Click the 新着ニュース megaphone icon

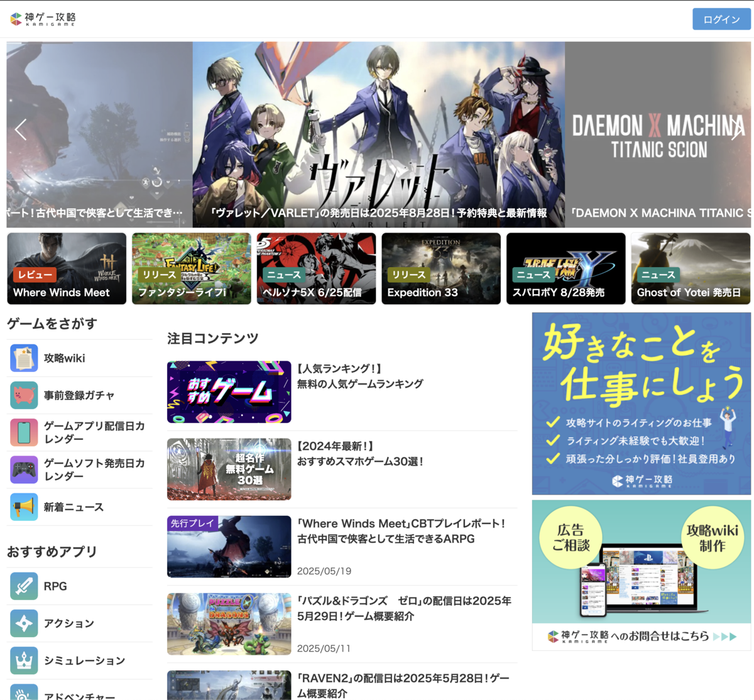pos(24,507)
